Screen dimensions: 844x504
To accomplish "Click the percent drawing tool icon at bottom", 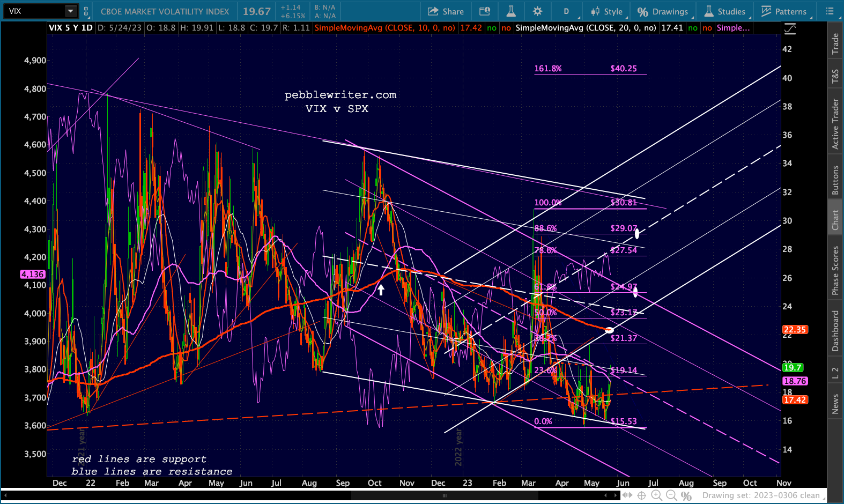I will [686, 496].
